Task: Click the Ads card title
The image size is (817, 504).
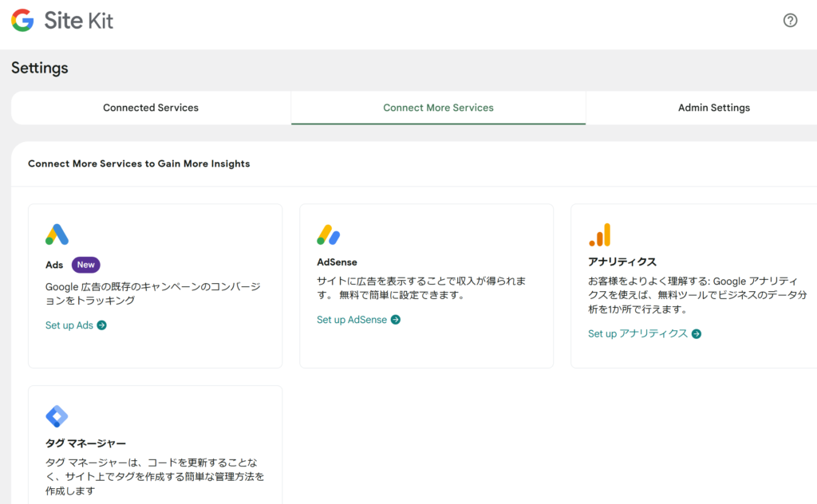Action: point(54,265)
